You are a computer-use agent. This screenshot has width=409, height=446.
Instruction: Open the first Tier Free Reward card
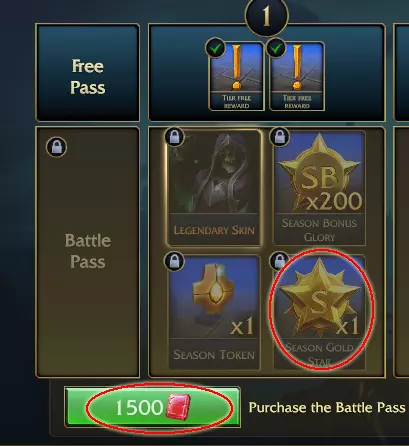coord(236,76)
